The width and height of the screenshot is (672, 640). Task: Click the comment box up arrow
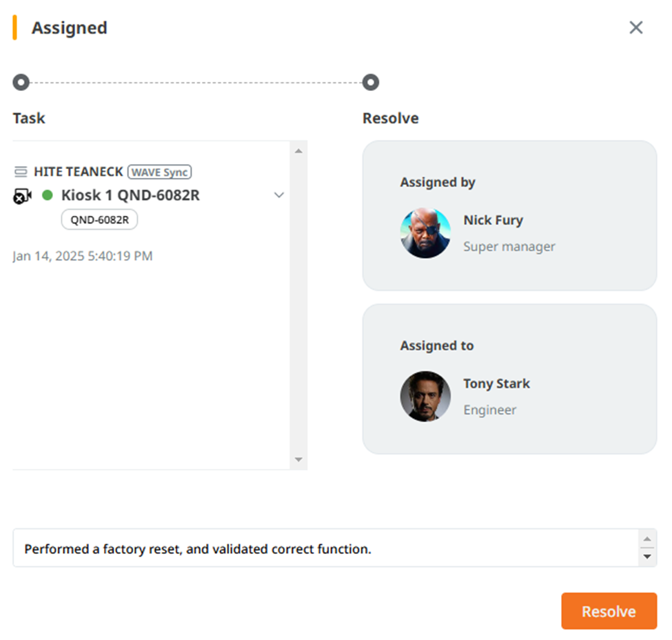647,539
